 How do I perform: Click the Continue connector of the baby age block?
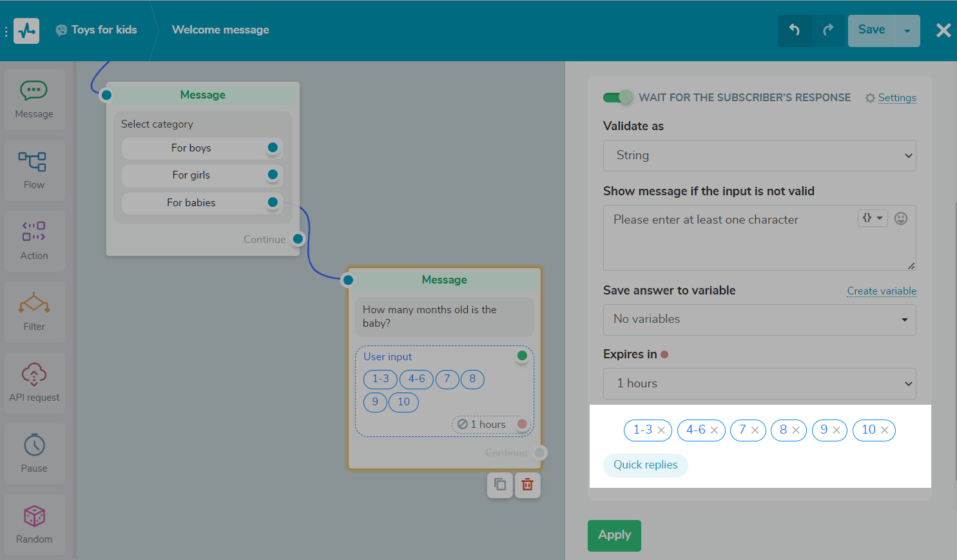tap(539, 453)
